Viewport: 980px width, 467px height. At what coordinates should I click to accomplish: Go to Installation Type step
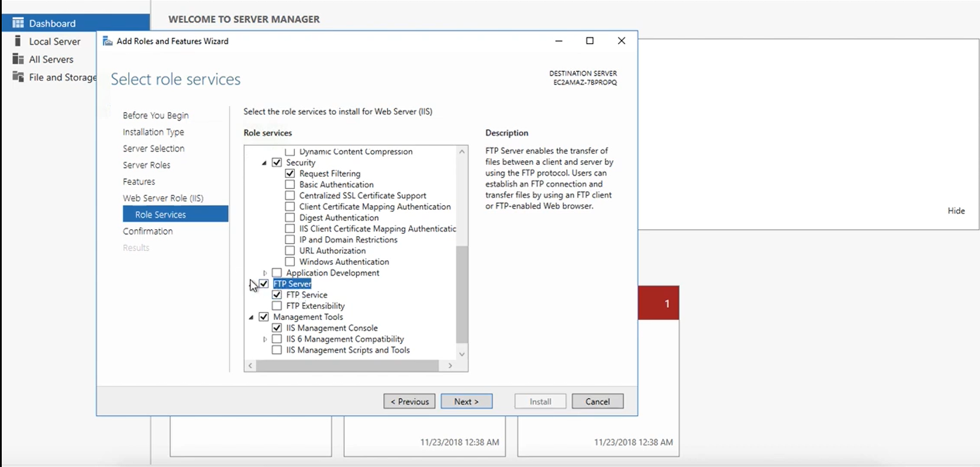[153, 132]
